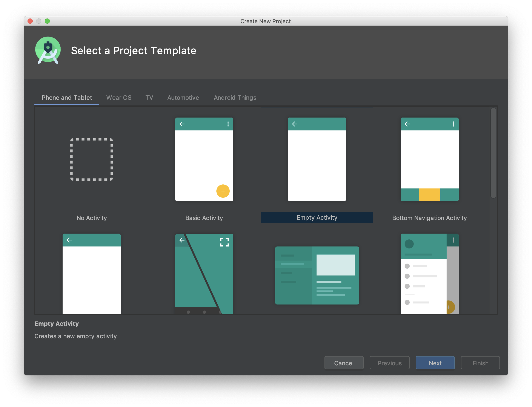Select the Fullscreen Activity diagonal preview template

(204, 274)
